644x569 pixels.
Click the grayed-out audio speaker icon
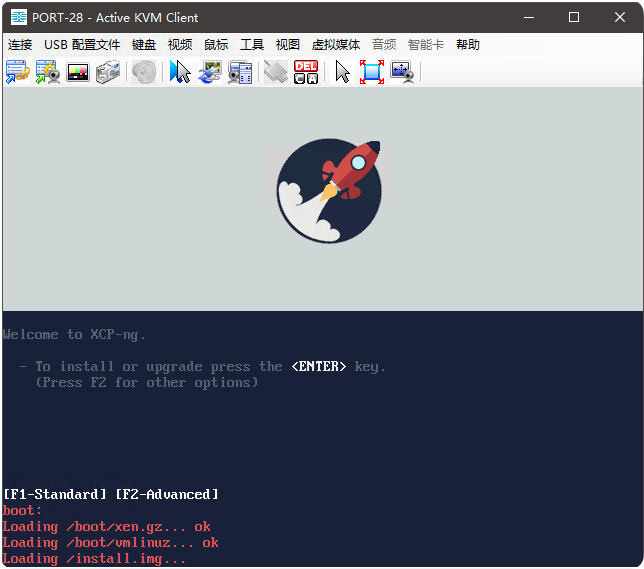click(x=144, y=72)
